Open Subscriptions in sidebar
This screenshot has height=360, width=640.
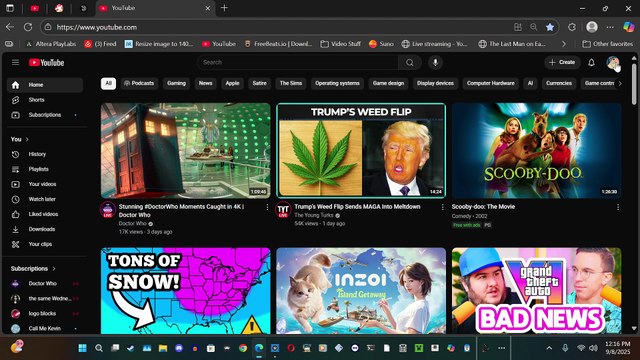44,115
